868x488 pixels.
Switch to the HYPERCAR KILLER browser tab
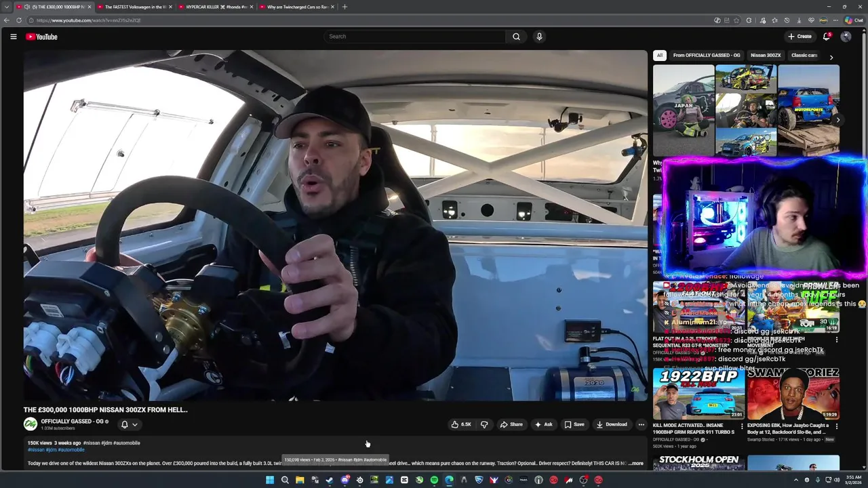(216, 7)
